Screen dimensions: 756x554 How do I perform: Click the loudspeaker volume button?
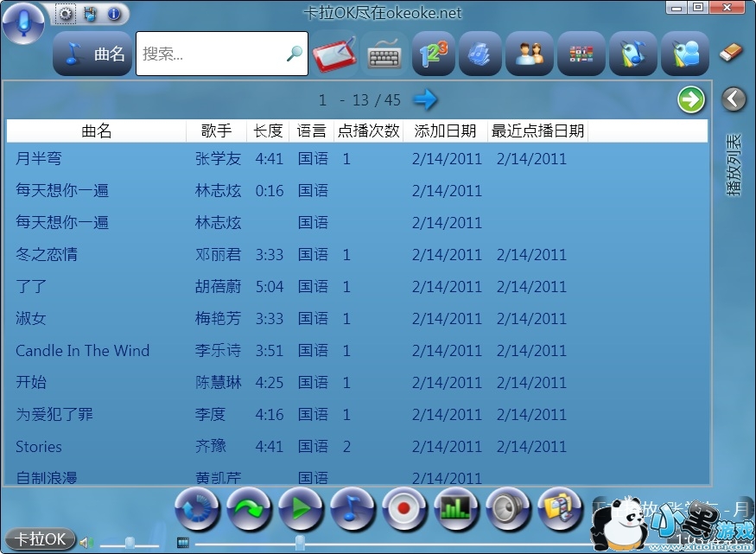(x=508, y=509)
